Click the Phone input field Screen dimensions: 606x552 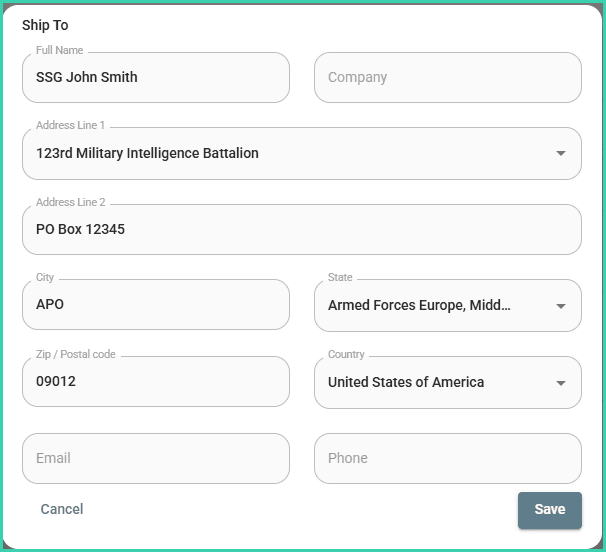pos(447,458)
